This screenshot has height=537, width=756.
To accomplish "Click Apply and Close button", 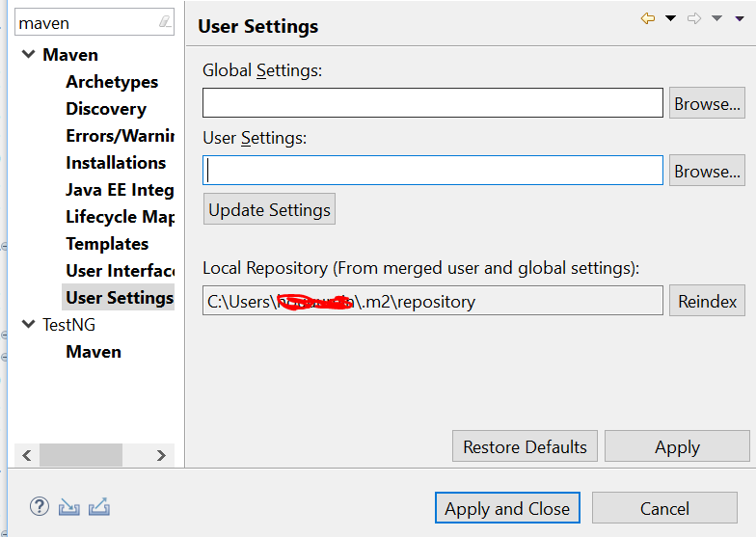I will pyautogui.click(x=507, y=507).
